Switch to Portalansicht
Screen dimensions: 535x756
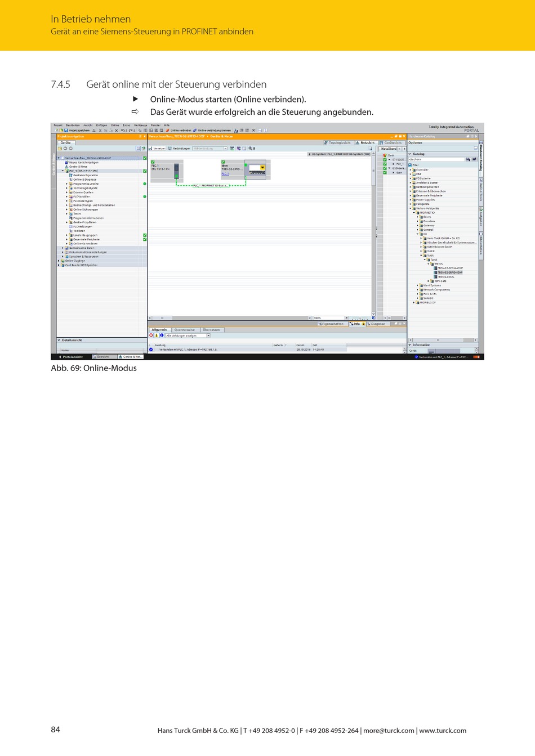point(70,357)
